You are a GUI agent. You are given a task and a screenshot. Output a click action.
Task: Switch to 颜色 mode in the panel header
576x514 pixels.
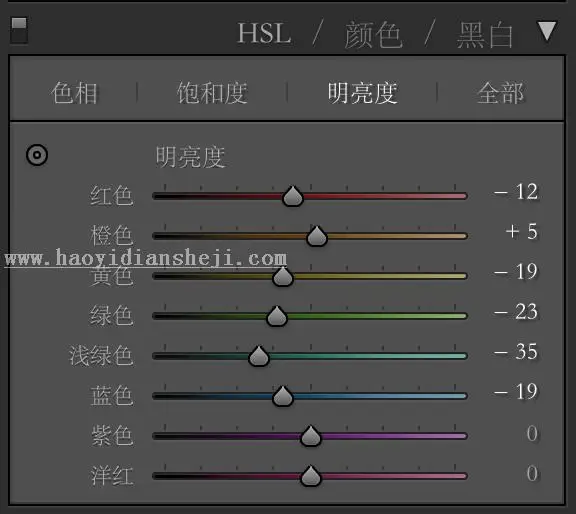click(374, 35)
